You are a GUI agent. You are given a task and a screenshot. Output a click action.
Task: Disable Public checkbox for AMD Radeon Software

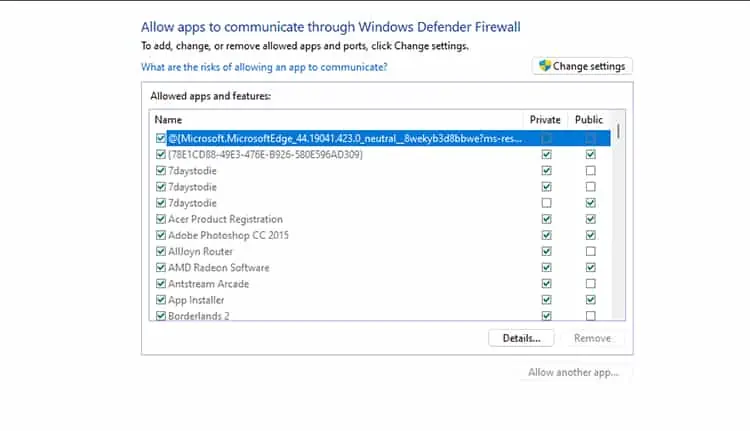point(590,267)
